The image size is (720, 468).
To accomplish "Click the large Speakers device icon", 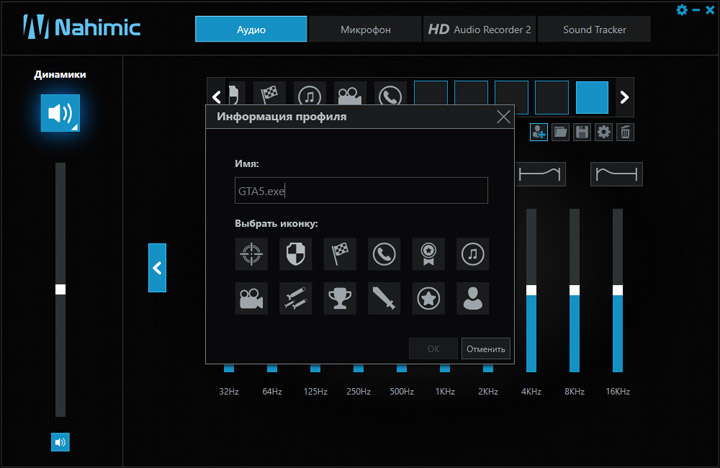I will [60, 113].
